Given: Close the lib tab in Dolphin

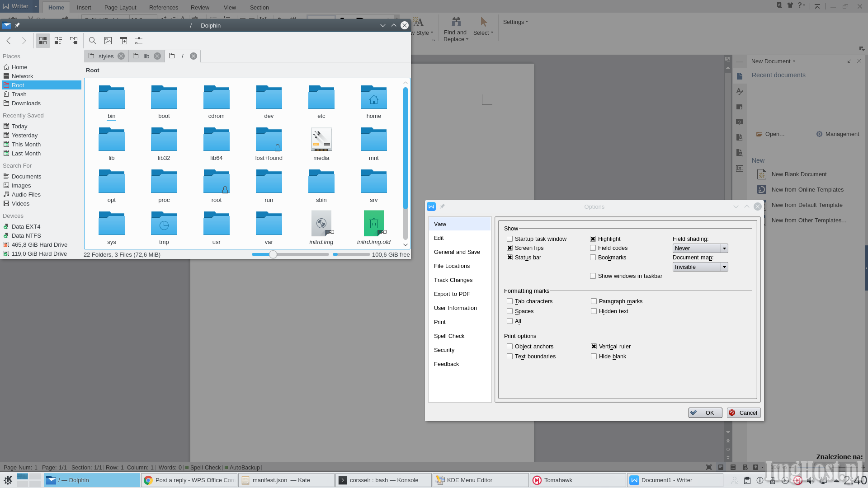Looking at the screenshot, I should coord(157,56).
